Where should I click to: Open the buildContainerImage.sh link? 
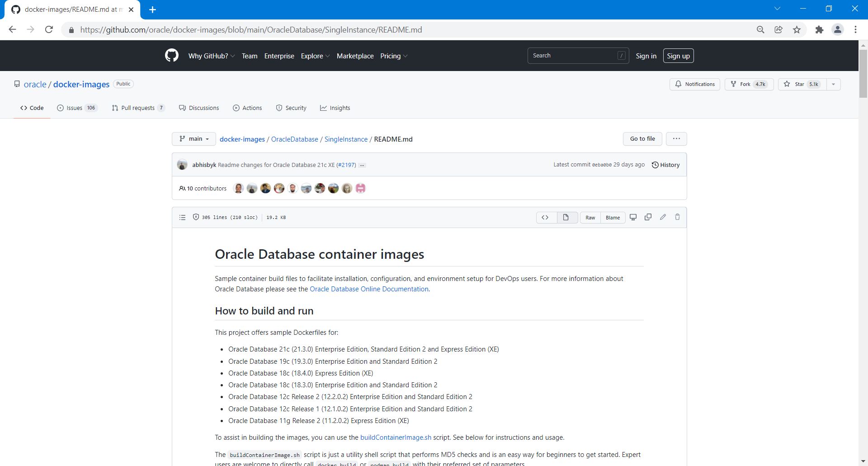396,437
